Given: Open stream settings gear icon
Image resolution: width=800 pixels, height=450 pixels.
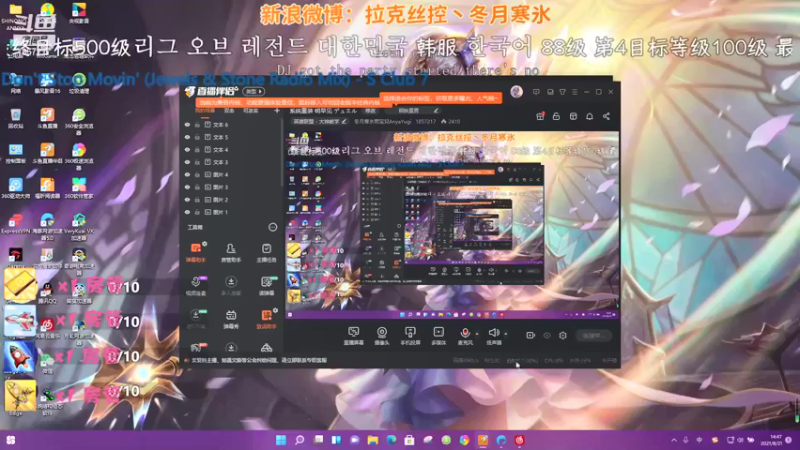Looking at the screenshot, I should [563, 335].
